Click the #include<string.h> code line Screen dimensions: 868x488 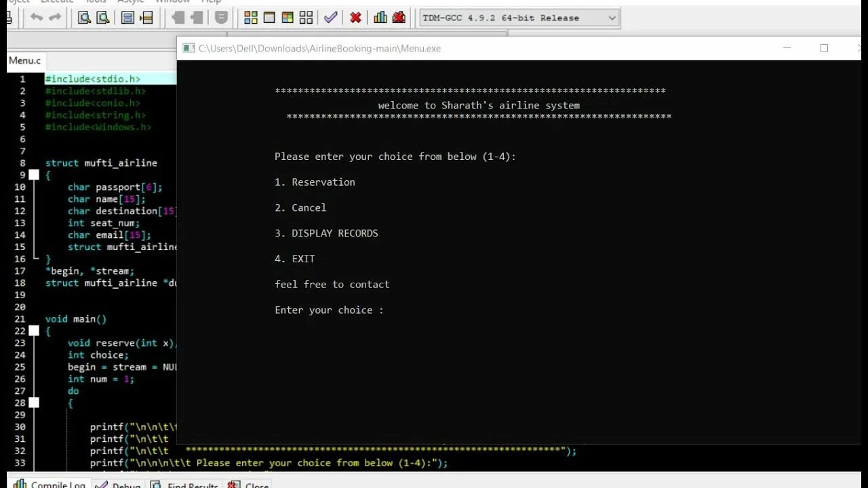click(96, 115)
